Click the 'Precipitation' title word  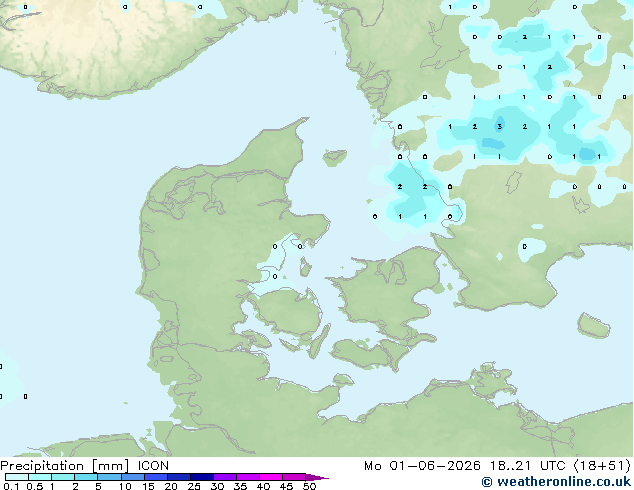coord(42,466)
